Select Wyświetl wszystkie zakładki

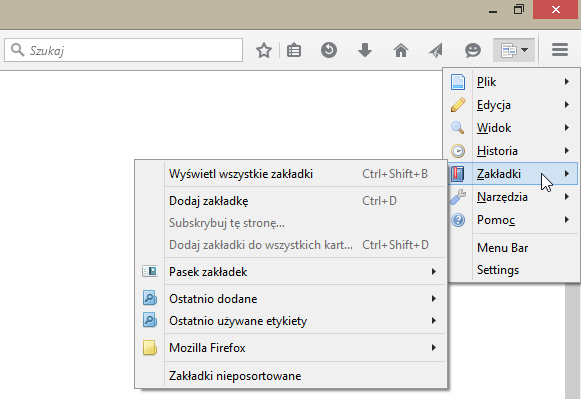(291, 174)
